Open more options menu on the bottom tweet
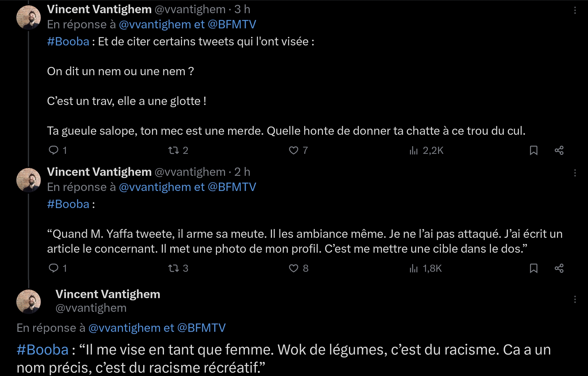Screen dimensions: 588x376 coord(575,299)
